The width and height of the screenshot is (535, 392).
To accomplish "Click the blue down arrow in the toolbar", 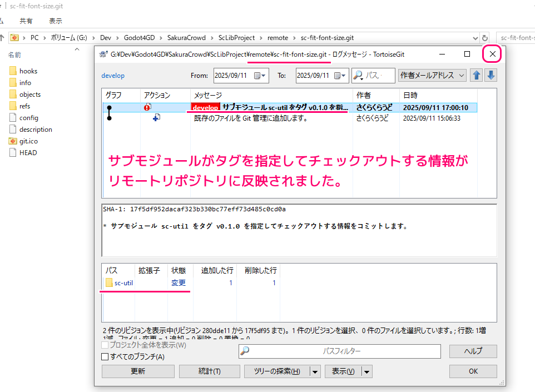I will point(490,75).
